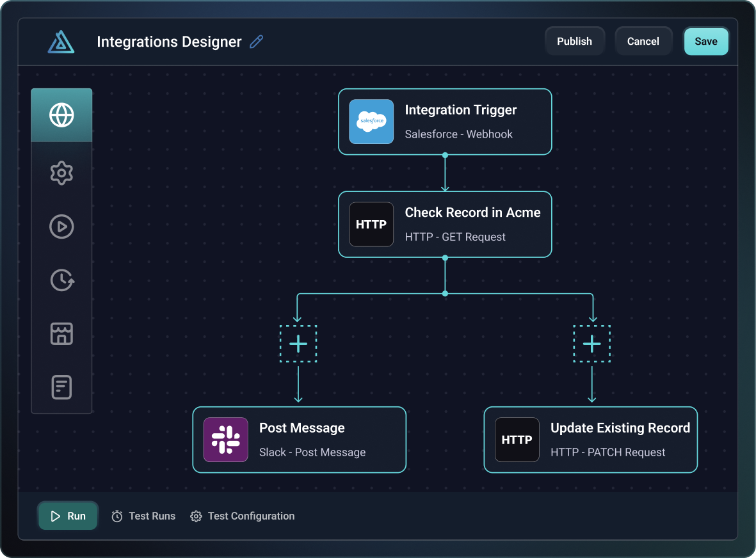756x558 pixels.
Task: View logs using the document sidebar icon
Action: click(x=61, y=387)
